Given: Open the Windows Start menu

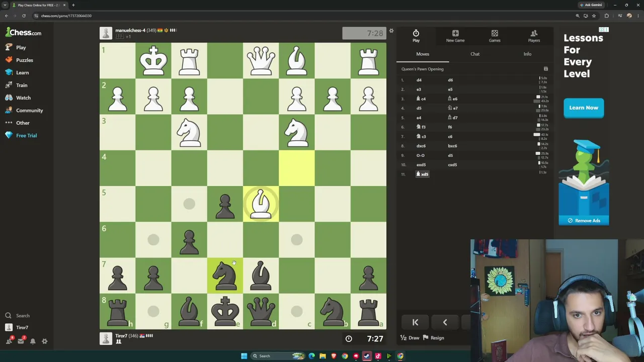Looking at the screenshot, I should click(x=244, y=356).
